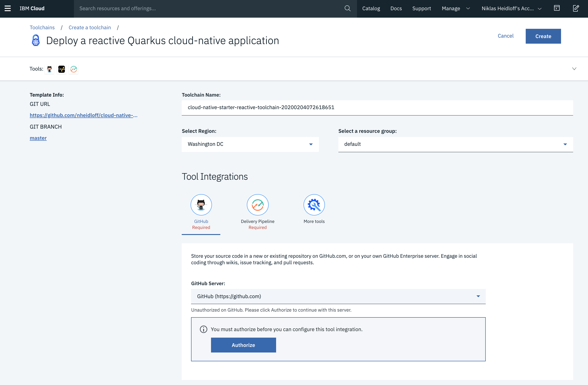This screenshot has width=588, height=385.
Task: Click the Kubernetes toolchain template icon
Action: click(36, 40)
